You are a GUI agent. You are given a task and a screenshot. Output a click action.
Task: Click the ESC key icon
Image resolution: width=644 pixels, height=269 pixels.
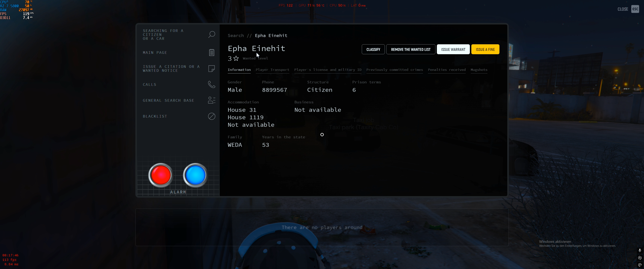click(x=635, y=9)
